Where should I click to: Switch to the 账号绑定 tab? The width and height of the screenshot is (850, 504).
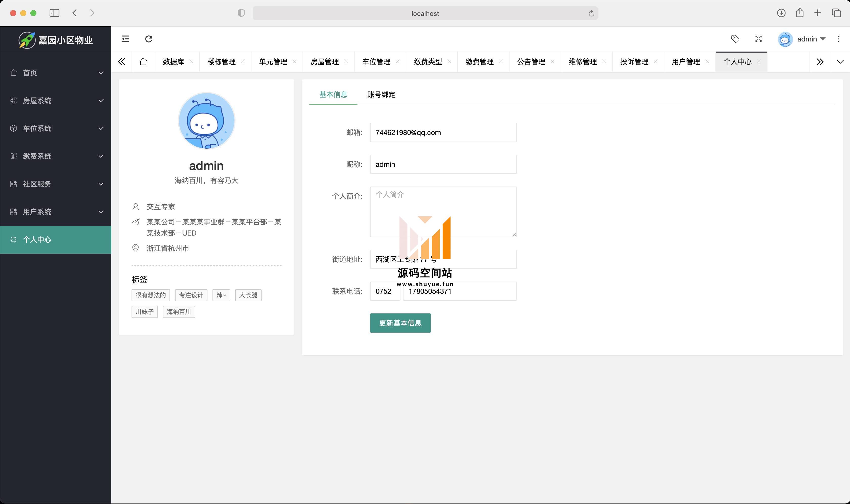coord(381,95)
